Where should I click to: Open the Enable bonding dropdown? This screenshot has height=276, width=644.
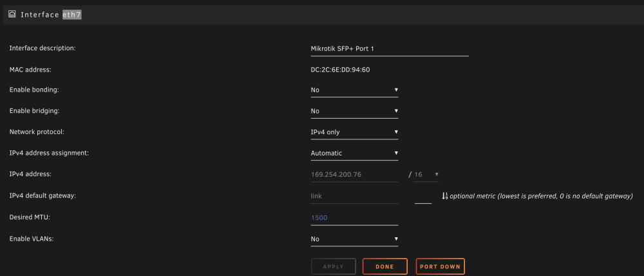click(354, 90)
